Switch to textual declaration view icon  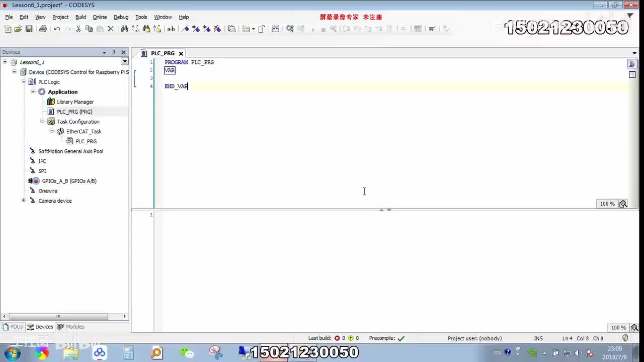click(632, 64)
